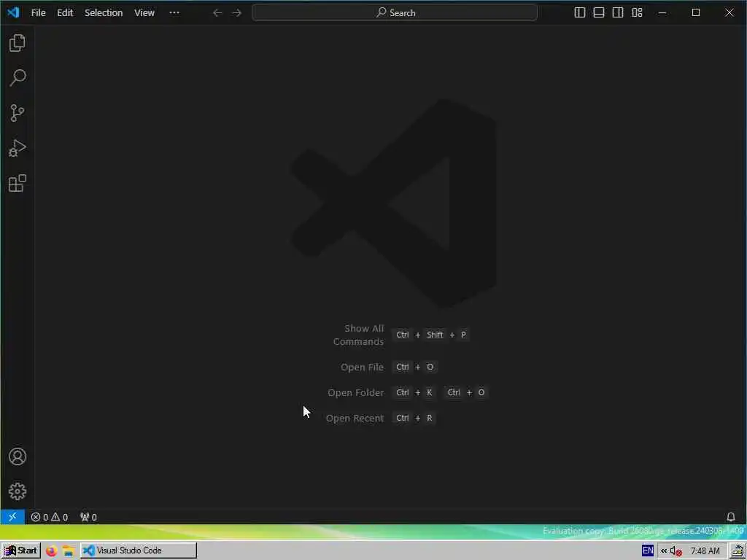Viewport: 747px width, 560px height.
Task: Click the Open Recent label
Action: tap(355, 418)
